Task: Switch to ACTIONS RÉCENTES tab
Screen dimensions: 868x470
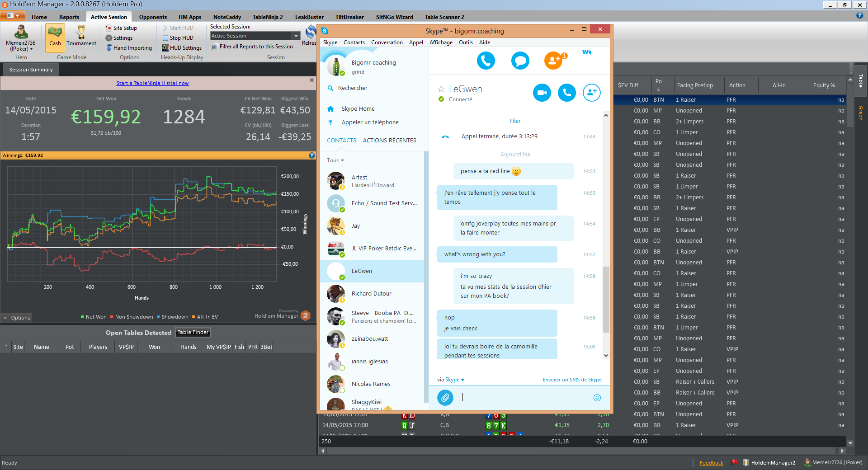Action: pos(390,141)
